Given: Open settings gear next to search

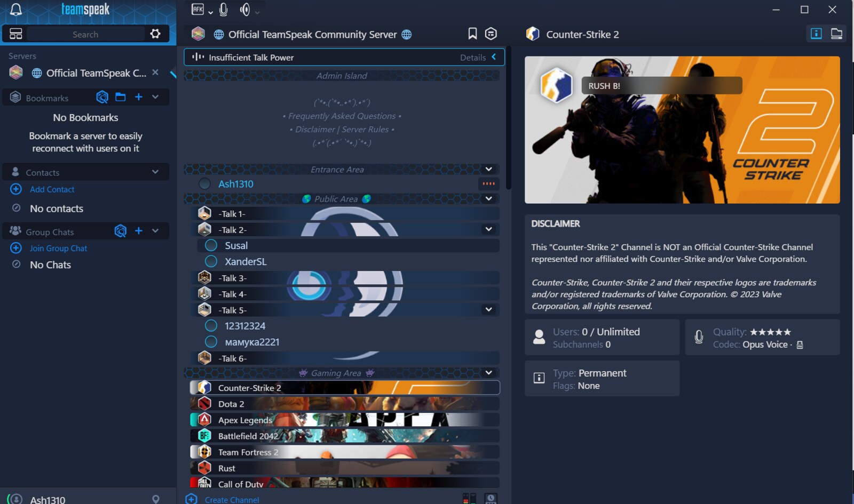Looking at the screenshot, I should (155, 34).
